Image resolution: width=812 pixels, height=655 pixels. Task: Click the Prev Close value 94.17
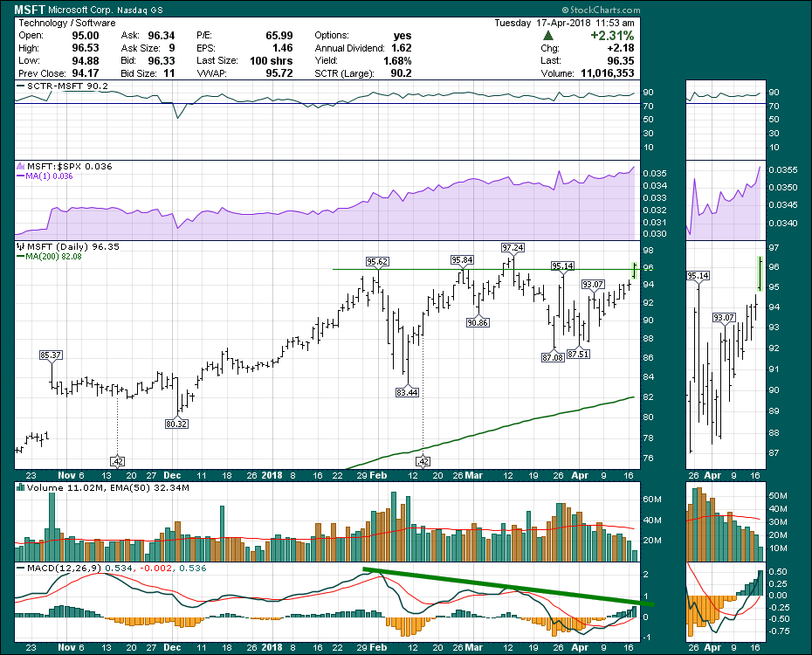click(86, 73)
